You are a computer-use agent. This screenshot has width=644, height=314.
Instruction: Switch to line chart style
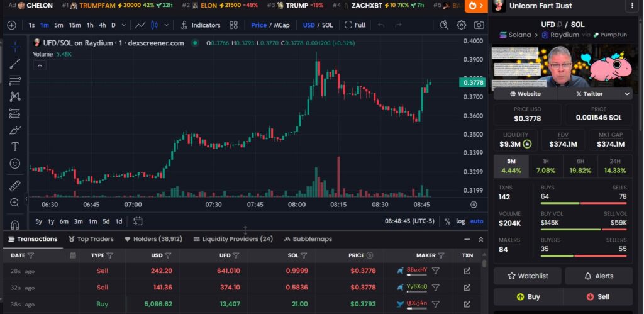pyautogui.click(x=140, y=25)
